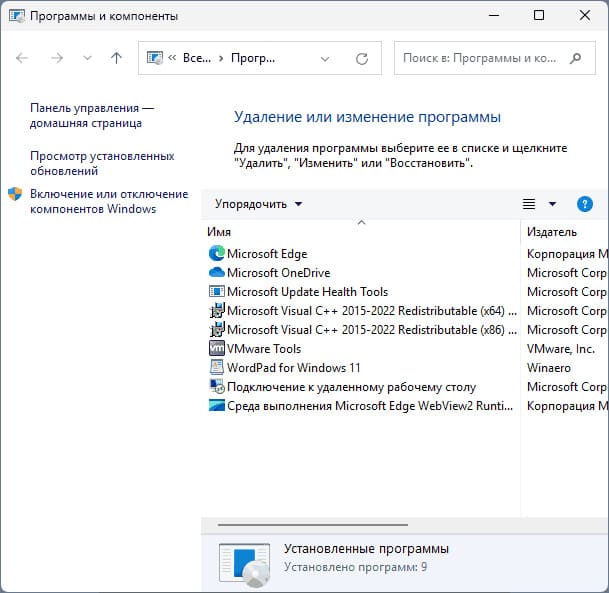
Task: Select the WordPad for Windows 11 icon
Action: [x=216, y=367]
